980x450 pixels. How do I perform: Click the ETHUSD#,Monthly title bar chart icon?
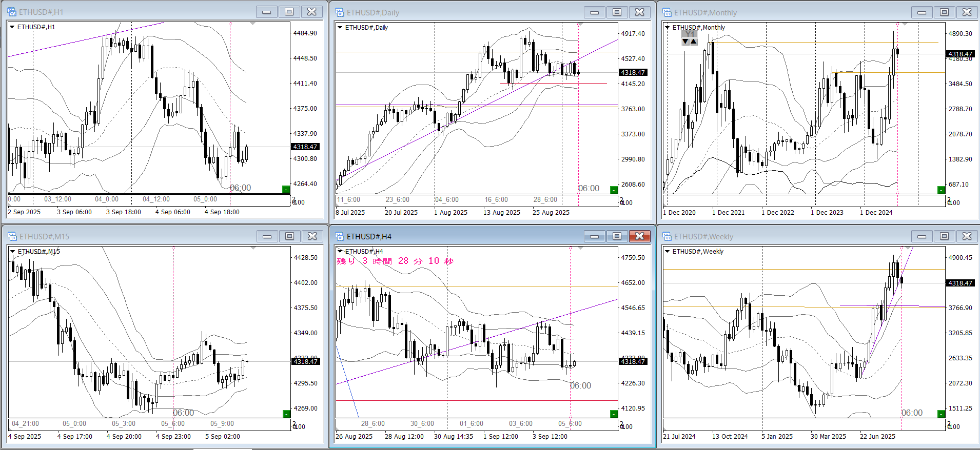tap(667, 12)
